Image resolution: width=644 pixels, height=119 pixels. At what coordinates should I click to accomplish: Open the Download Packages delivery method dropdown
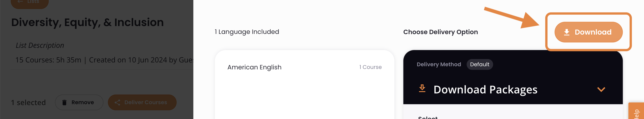point(513,90)
